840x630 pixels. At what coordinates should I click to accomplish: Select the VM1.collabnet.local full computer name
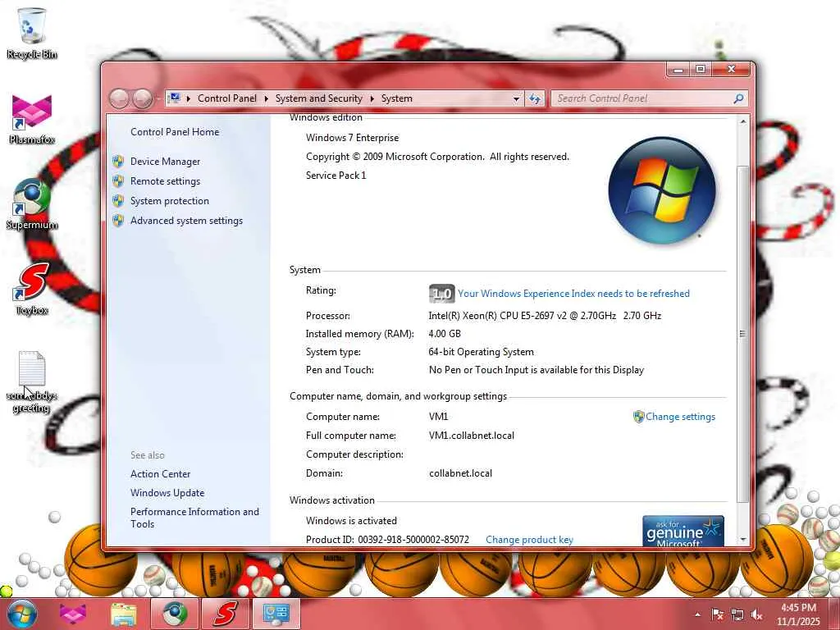472,436
